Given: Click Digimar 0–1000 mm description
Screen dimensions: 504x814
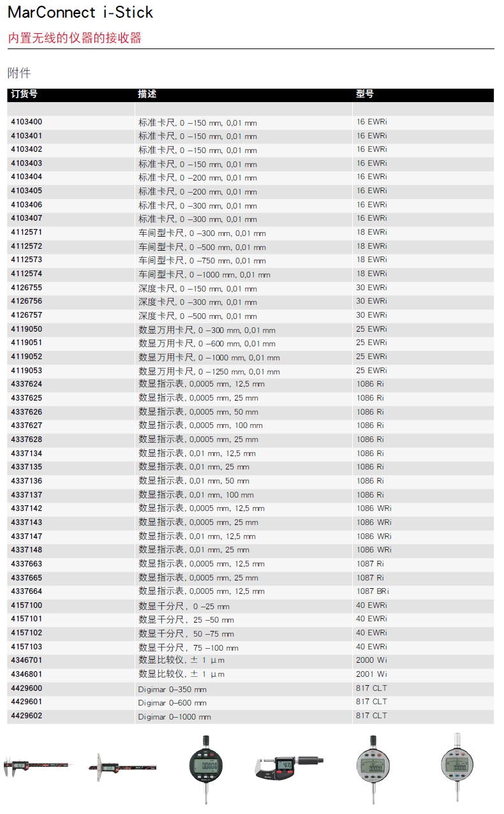Looking at the screenshot, I should [174, 717].
